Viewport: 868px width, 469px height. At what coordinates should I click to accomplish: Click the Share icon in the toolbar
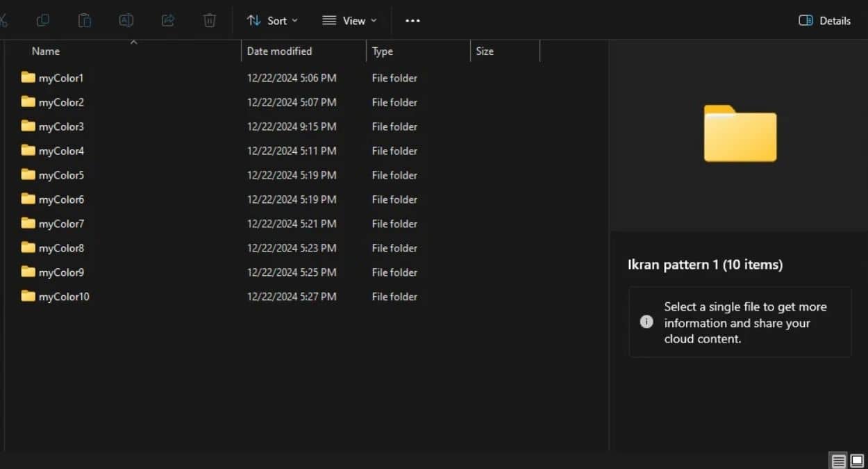(168, 20)
